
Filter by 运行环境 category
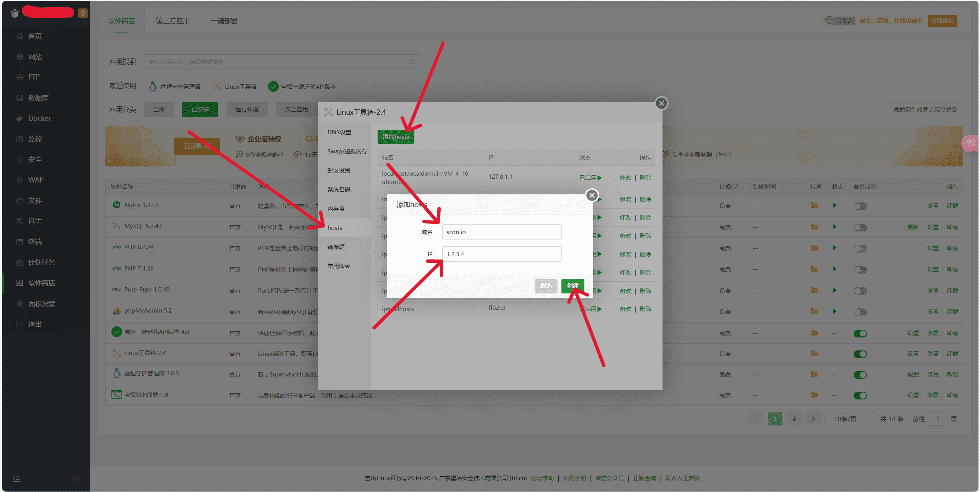247,109
